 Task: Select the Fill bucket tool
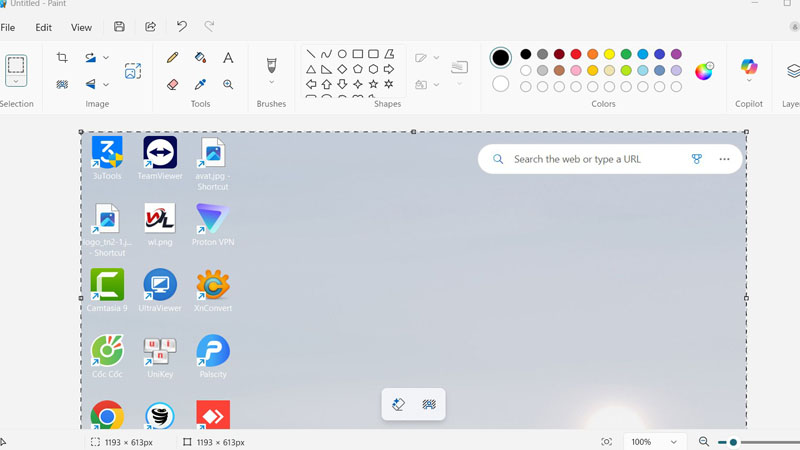click(201, 58)
